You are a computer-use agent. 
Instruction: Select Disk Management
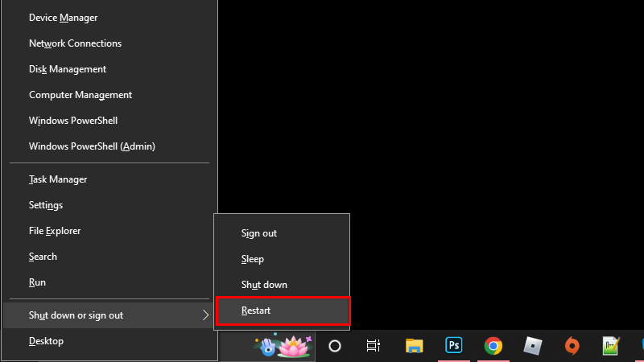coord(109,69)
